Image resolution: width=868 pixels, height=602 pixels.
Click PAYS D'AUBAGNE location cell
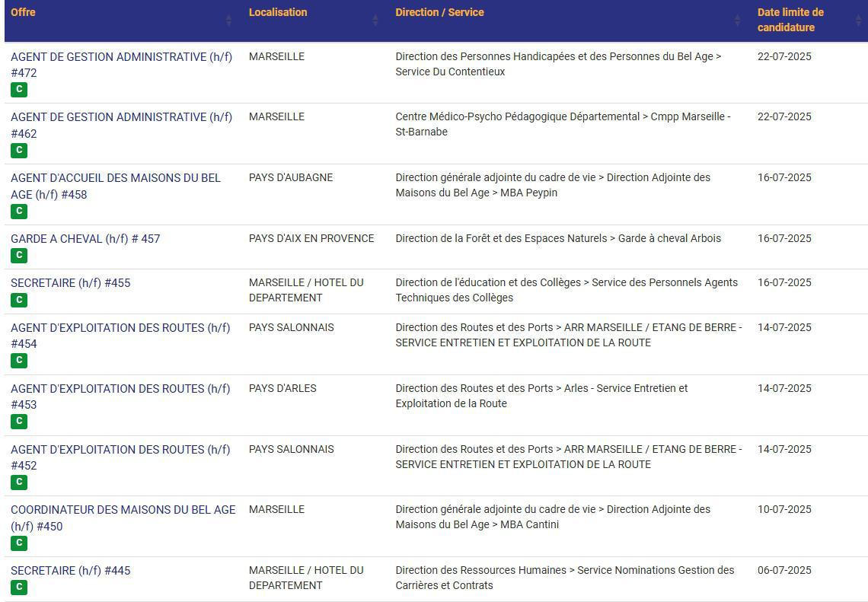pos(291,177)
